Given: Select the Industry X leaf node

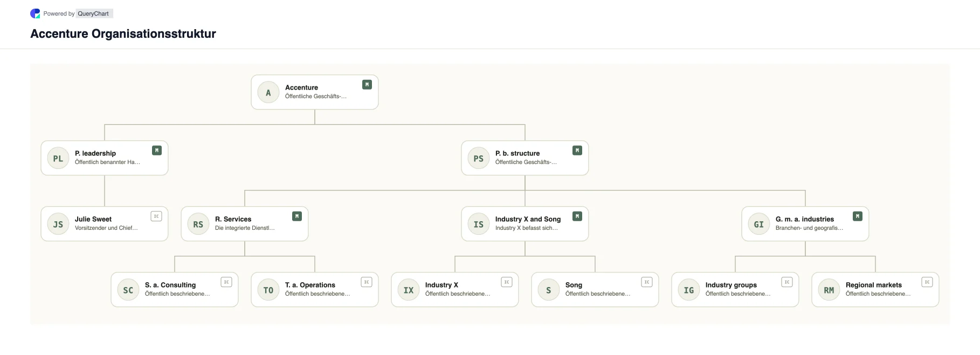Looking at the screenshot, I should click(x=455, y=290).
